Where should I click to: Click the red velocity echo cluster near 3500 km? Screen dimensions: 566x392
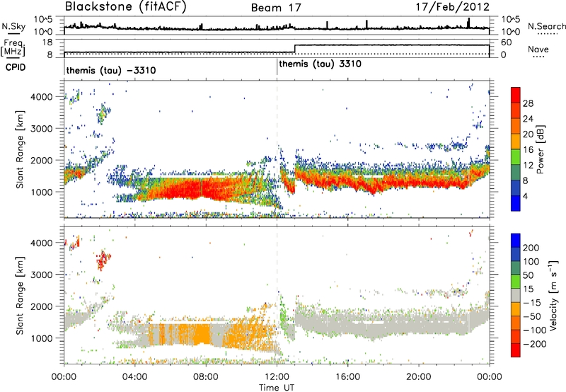[x=103, y=260]
